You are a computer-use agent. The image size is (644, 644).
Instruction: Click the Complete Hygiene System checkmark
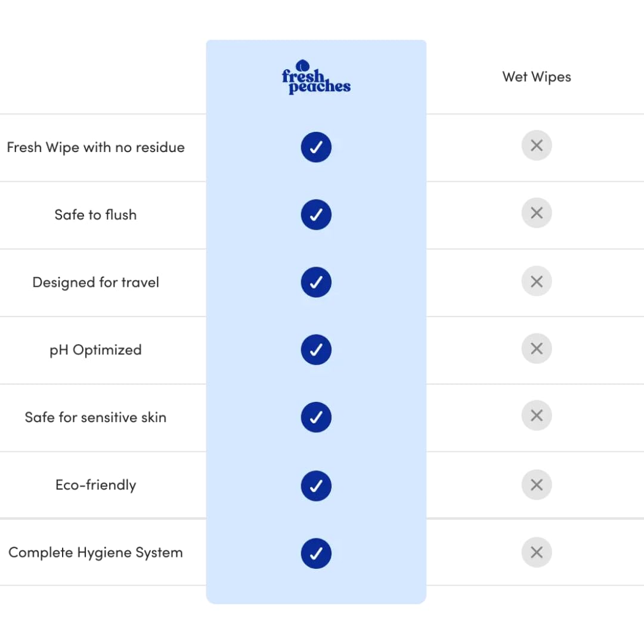(316, 553)
